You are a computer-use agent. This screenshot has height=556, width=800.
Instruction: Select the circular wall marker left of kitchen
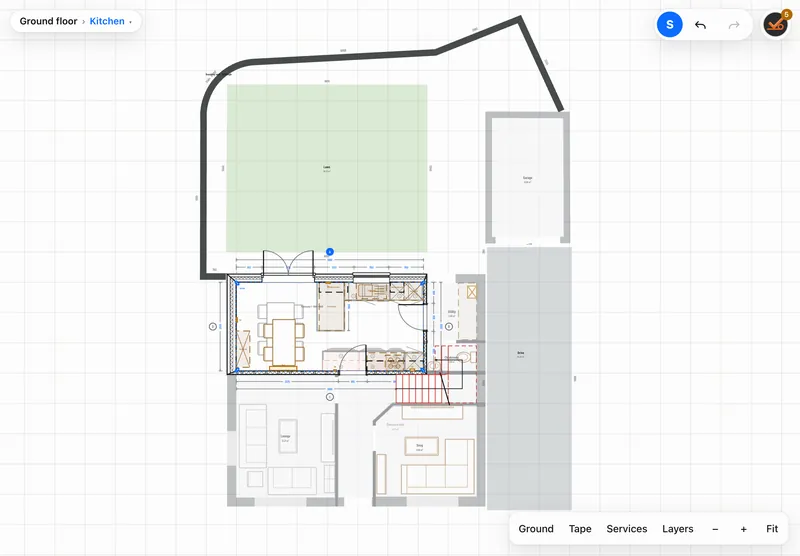click(213, 326)
